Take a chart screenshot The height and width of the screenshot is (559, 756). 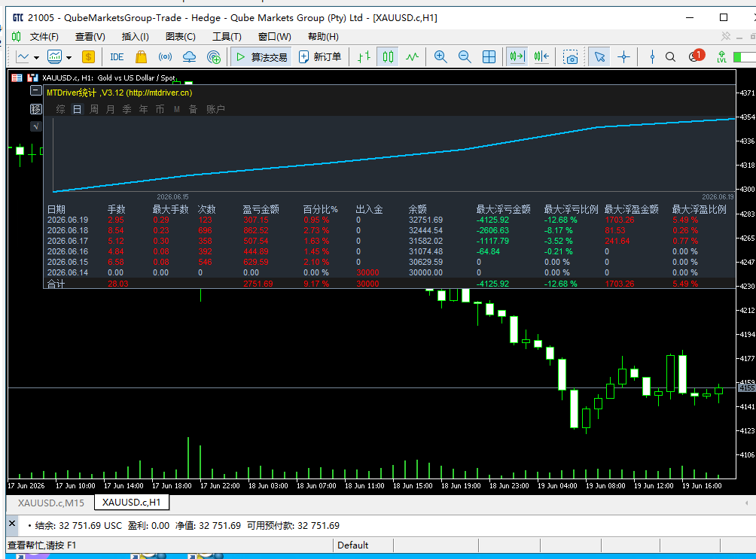pyautogui.click(x=570, y=57)
